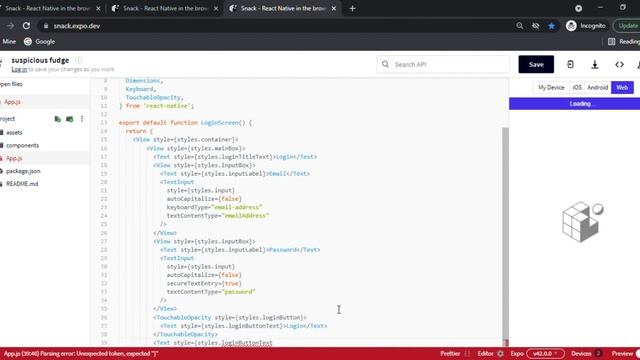Click the new folder icon in Project
This screenshot has width=640, height=360.
pos(70,119)
